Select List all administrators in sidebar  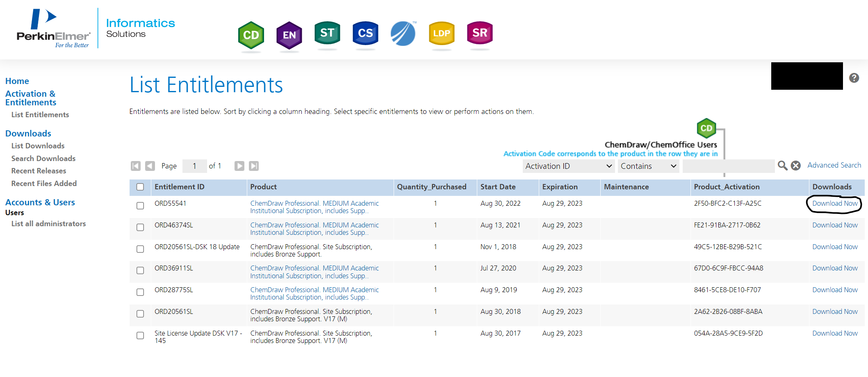49,224
